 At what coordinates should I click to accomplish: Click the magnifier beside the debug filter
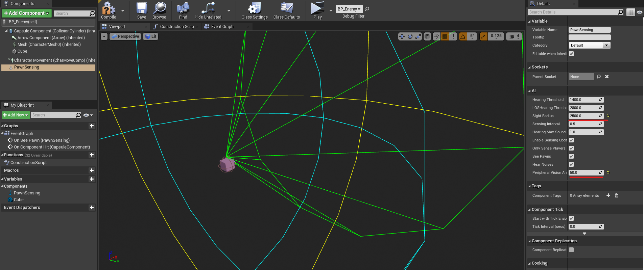pyautogui.click(x=367, y=9)
